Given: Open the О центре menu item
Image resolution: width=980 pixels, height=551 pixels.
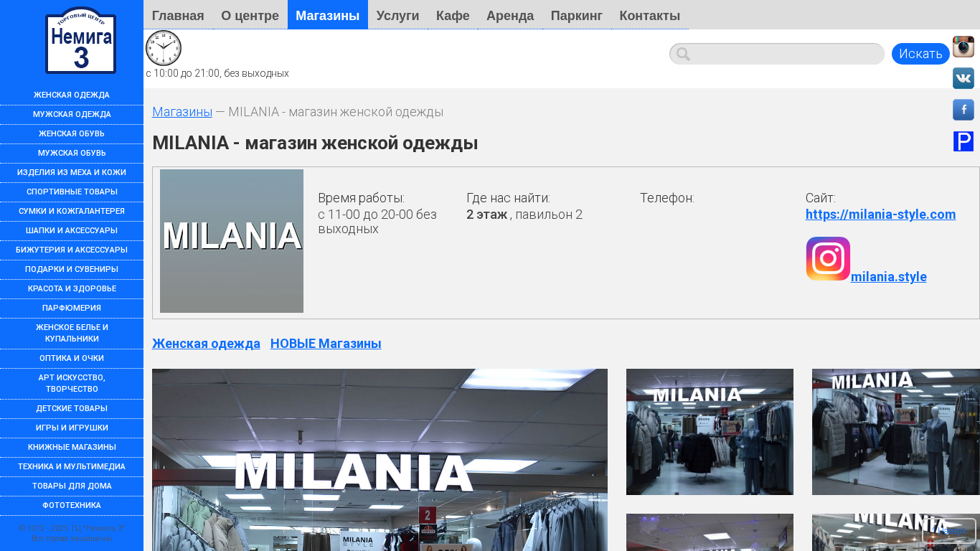Looking at the screenshot, I should 250,15.
